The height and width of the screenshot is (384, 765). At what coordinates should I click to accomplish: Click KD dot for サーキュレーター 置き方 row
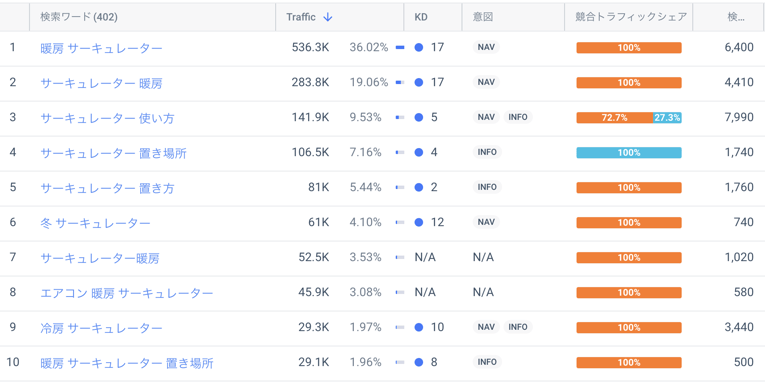(x=419, y=187)
